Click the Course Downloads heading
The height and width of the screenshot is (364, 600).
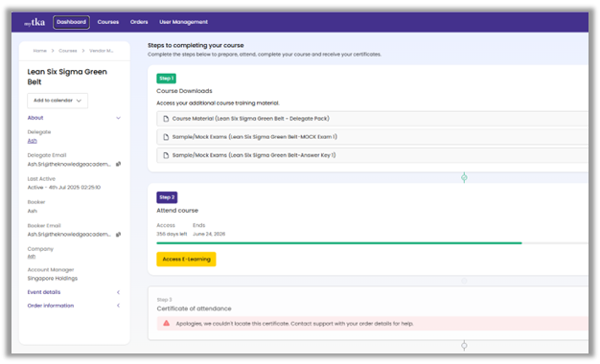(184, 91)
